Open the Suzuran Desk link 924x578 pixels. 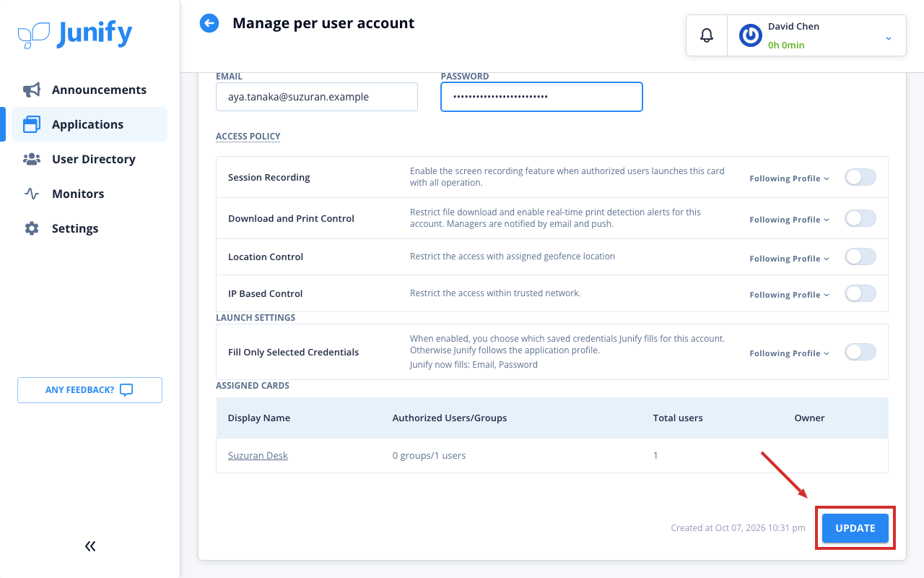(258, 455)
